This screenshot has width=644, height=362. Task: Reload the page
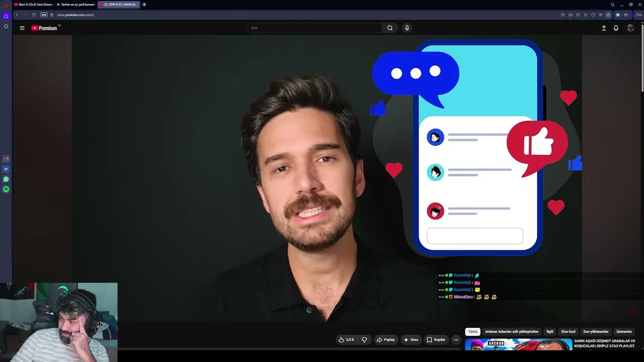(x=34, y=15)
